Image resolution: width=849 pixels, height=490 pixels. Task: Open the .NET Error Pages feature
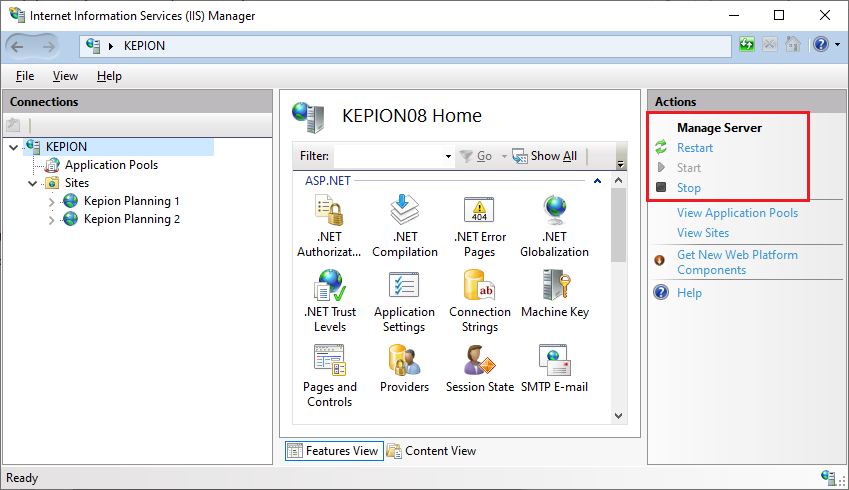click(x=479, y=226)
